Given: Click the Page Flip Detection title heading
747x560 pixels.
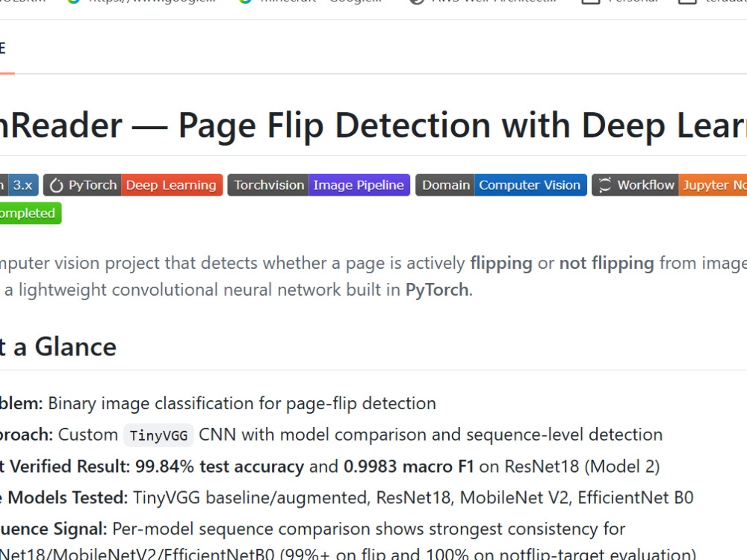Looking at the screenshot, I should 373,125.
